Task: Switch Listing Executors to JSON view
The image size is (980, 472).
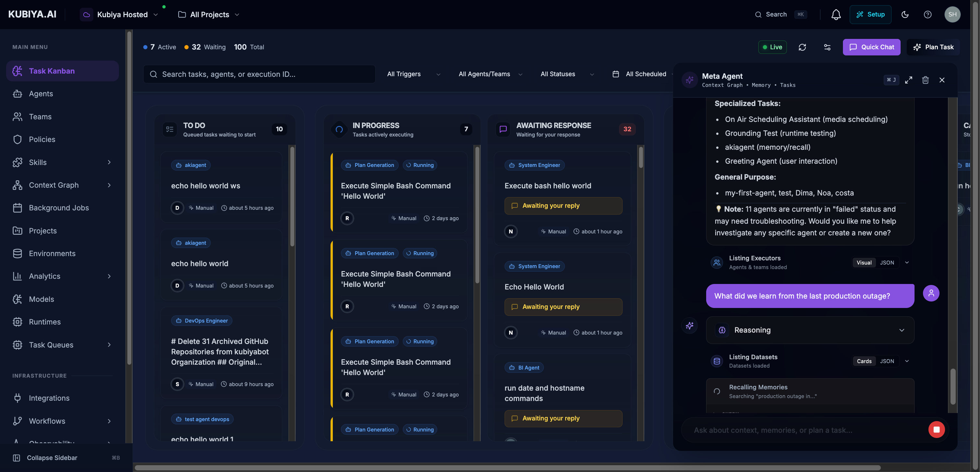Action: point(887,263)
